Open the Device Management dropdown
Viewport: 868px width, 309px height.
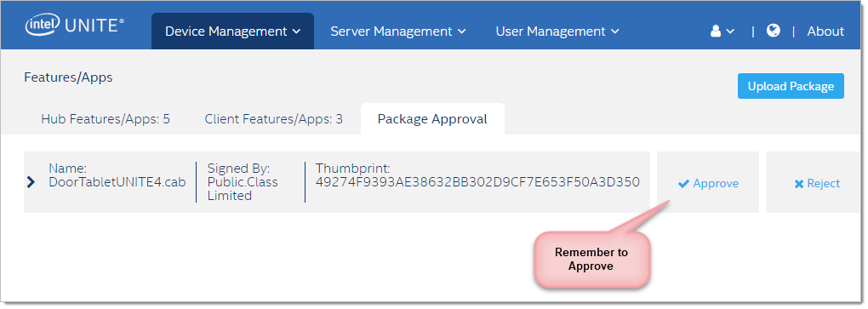tap(232, 31)
